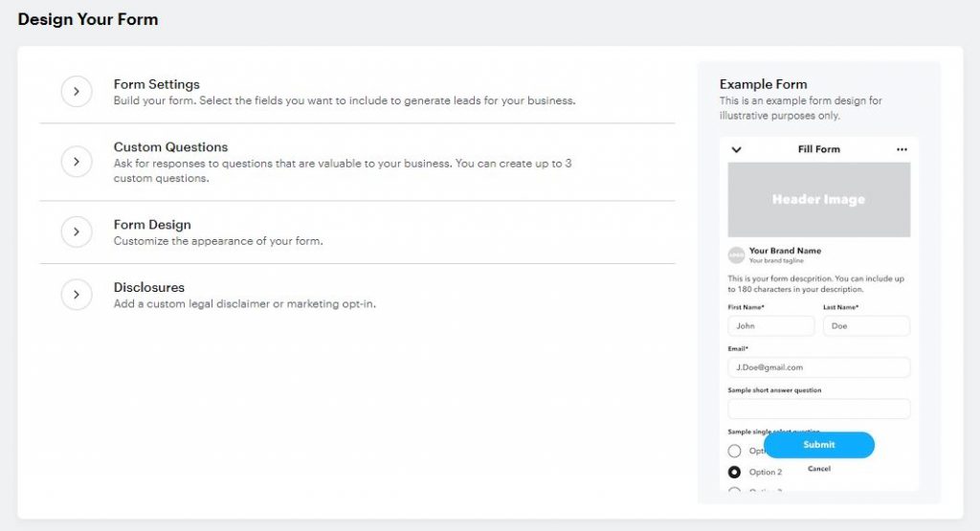Click the Last Name field showing Doe
Viewport: 980px width, 531px height.
[x=866, y=326]
